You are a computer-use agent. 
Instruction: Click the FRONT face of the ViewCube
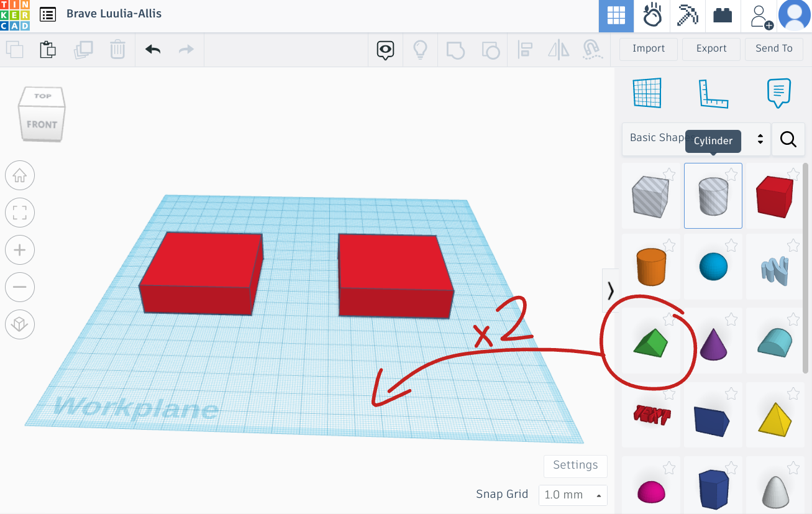(x=42, y=123)
